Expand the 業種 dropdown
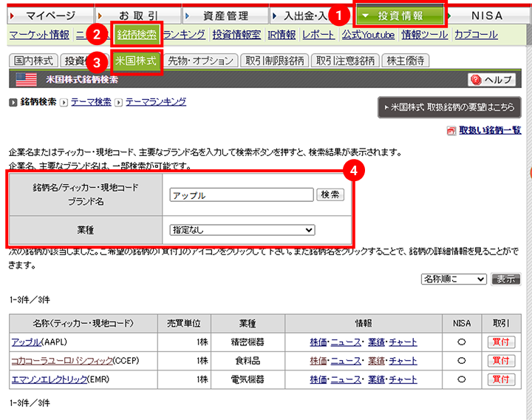The height and width of the screenshot is (420, 532). click(x=242, y=230)
